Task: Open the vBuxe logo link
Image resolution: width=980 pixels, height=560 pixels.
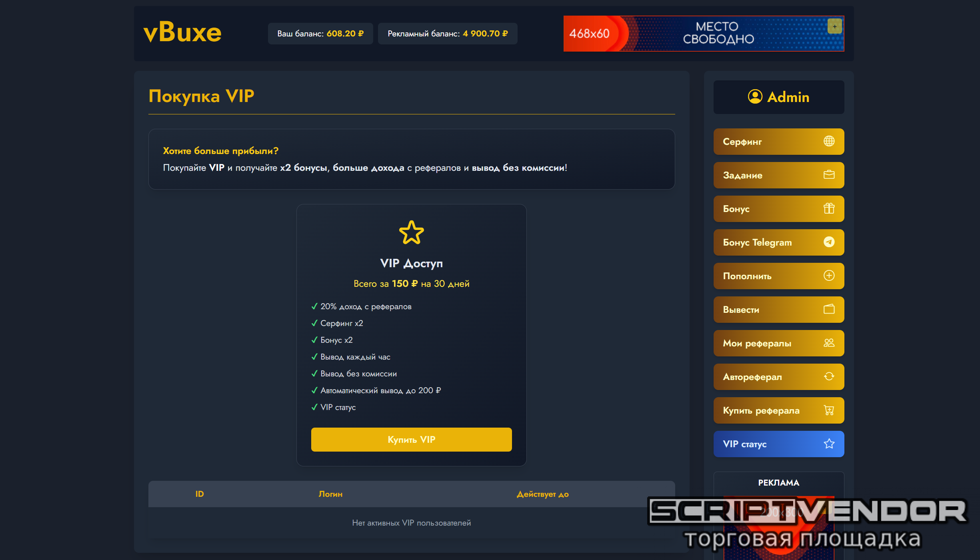Action: pyautogui.click(x=182, y=32)
